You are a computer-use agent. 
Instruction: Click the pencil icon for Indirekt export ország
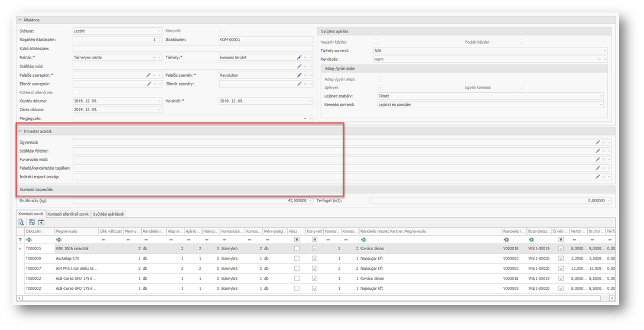[x=597, y=177]
